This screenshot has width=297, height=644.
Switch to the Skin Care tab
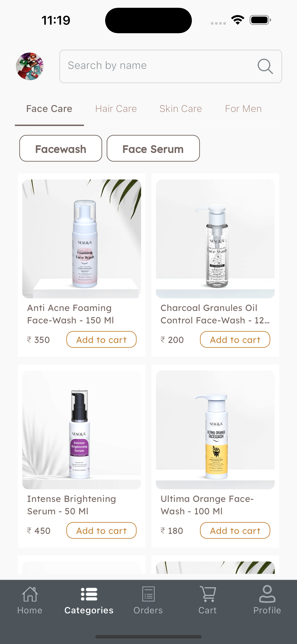pyautogui.click(x=181, y=109)
